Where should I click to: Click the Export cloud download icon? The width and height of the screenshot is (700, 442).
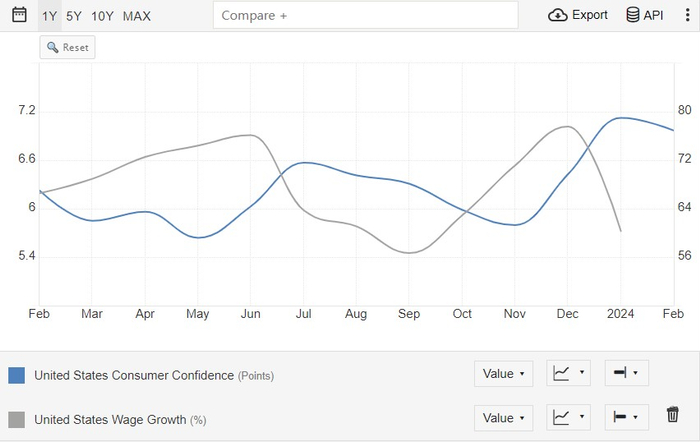[x=558, y=15]
